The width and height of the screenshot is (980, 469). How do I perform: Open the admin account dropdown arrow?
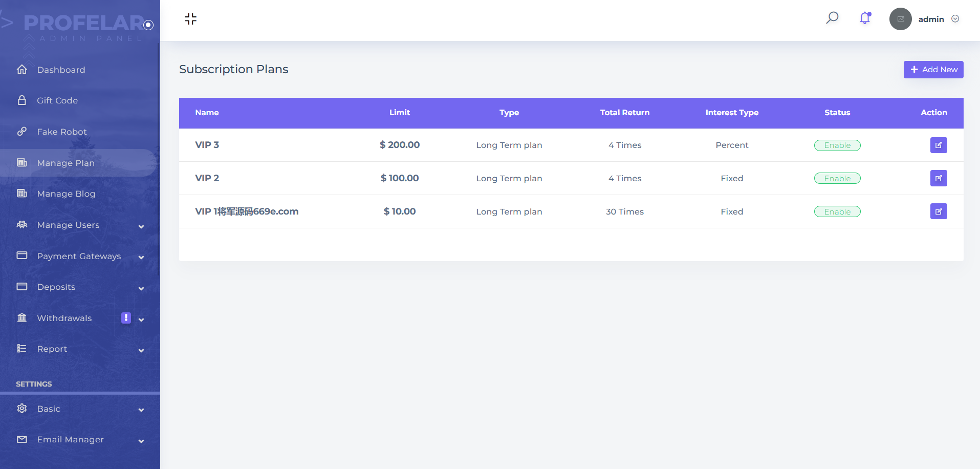(955, 19)
